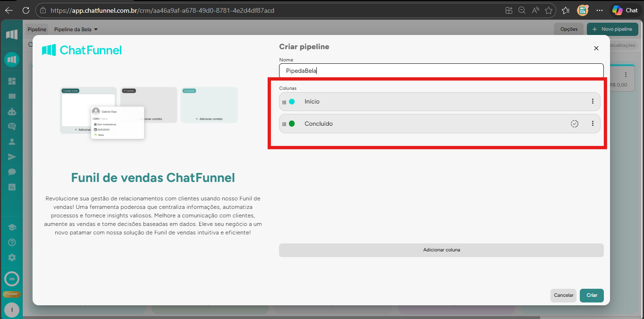Click the Cancelar button
The width and height of the screenshot is (644, 319).
[x=563, y=295]
